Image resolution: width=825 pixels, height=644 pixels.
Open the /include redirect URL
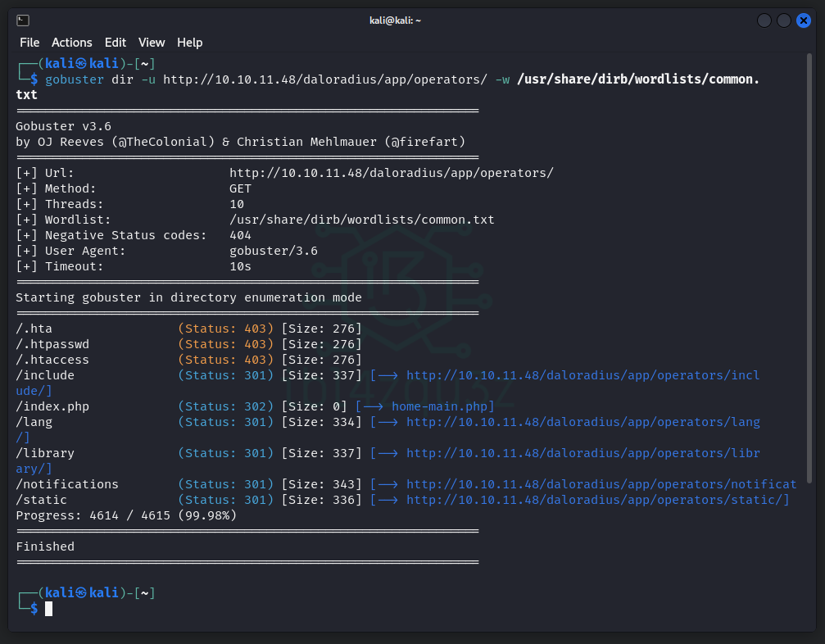point(582,375)
